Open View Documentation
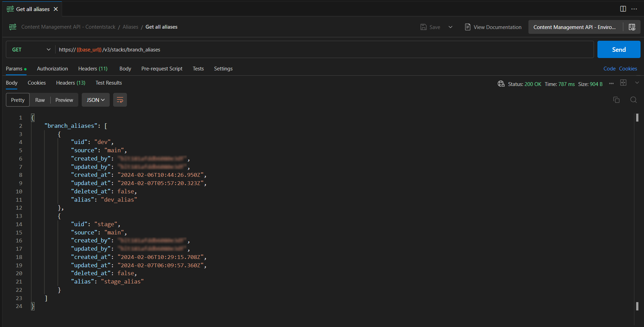Image resolution: width=644 pixels, height=327 pixels. click(x=493, y=27)
